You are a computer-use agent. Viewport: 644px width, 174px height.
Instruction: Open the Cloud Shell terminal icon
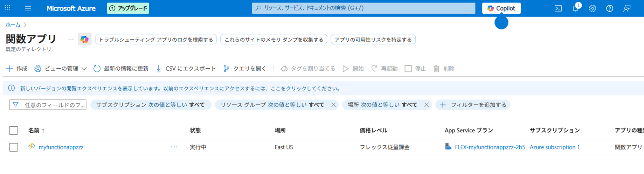(558, 8)
